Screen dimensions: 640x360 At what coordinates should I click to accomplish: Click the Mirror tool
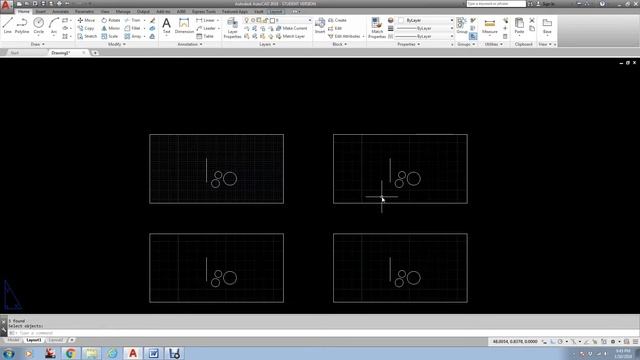click(111, 28)
